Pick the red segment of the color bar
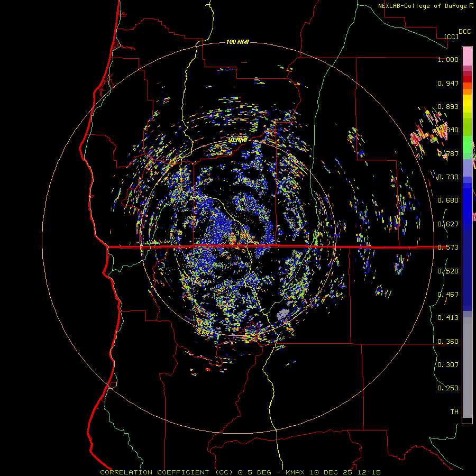This screenshot has width=476, height=476. coord(467,79)
